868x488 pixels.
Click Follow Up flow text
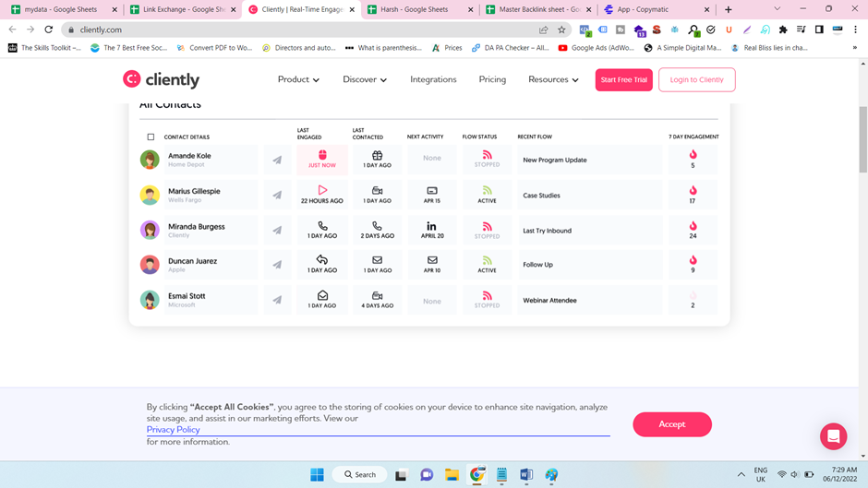(x=537, y=265)
